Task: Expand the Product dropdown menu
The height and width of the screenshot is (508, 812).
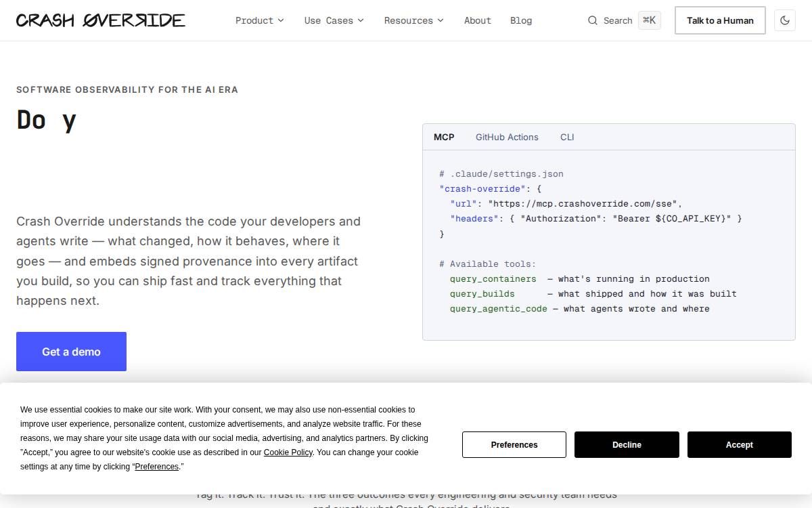Action: (x=260, y=20)
